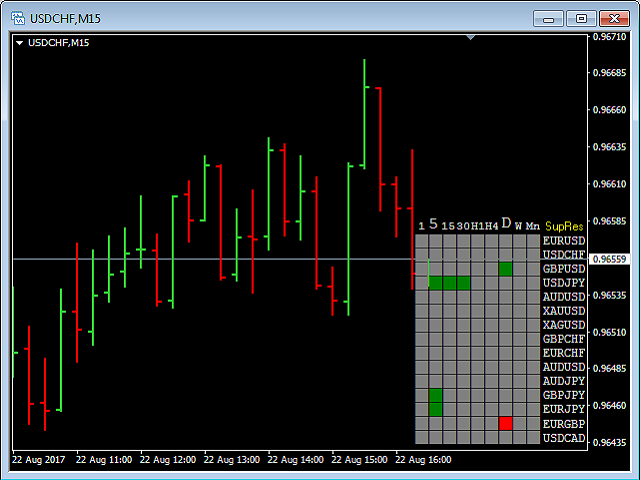Select the GBPCHF symbol label
Screen dimensions: 640x480
tap(564, 339)
